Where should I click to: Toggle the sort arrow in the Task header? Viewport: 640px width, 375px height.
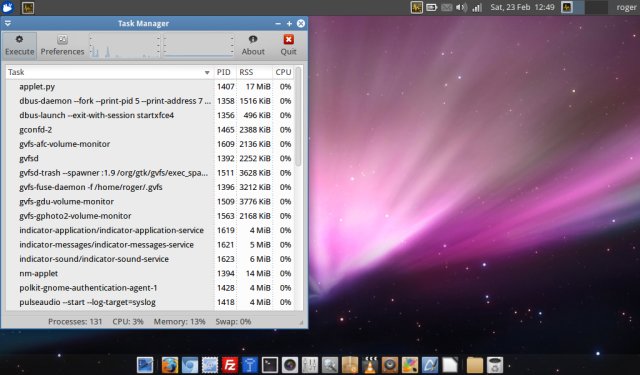click(x=207, y=73)
